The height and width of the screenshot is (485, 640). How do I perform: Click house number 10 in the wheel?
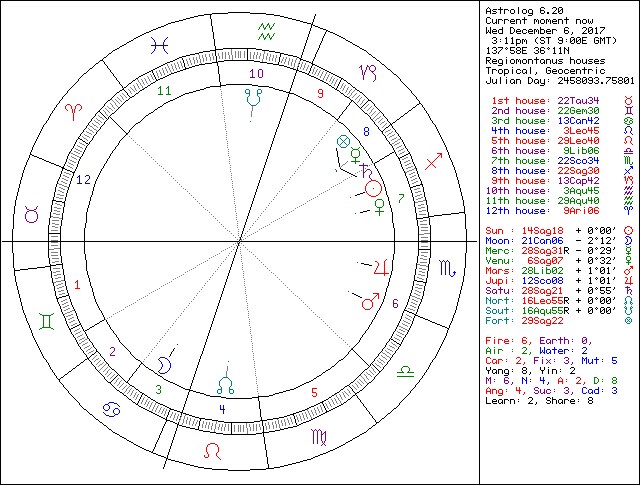[256, 74]
